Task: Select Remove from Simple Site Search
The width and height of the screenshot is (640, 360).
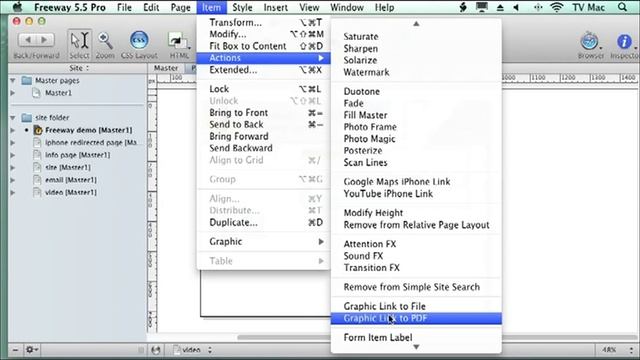Action: [416, 287]
